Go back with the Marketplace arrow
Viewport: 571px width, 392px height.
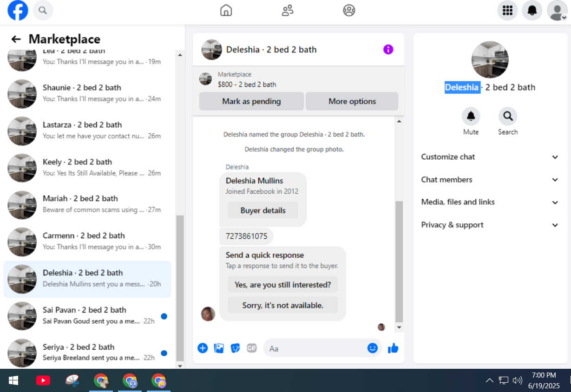click(x=16, y=39)
